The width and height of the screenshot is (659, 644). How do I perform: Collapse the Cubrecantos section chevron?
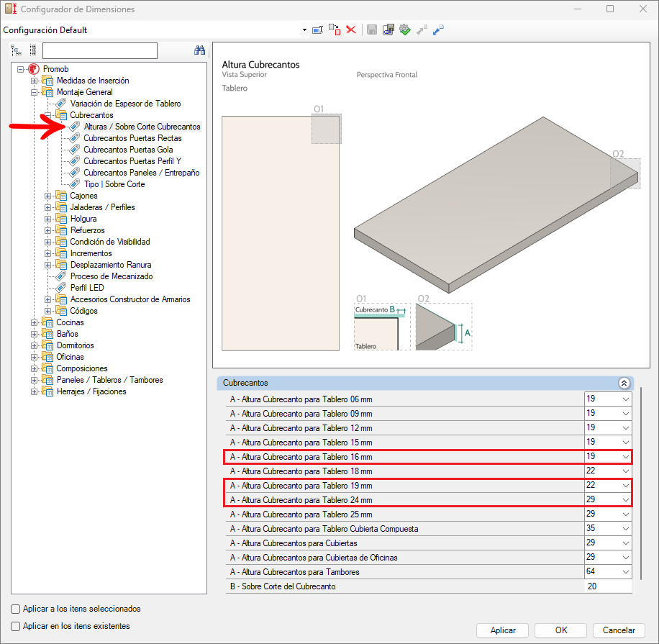[x=624, y=384]
